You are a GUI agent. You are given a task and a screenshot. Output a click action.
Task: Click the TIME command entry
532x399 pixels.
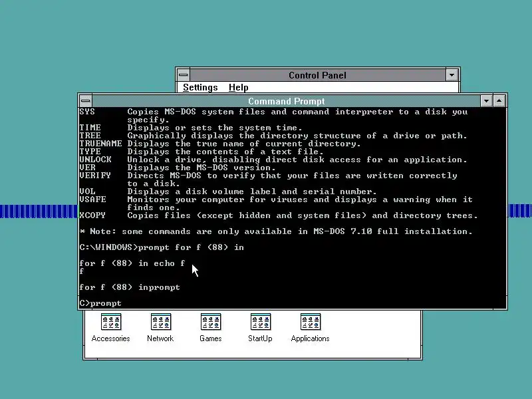pyautogui.click(x=191, y=128)
